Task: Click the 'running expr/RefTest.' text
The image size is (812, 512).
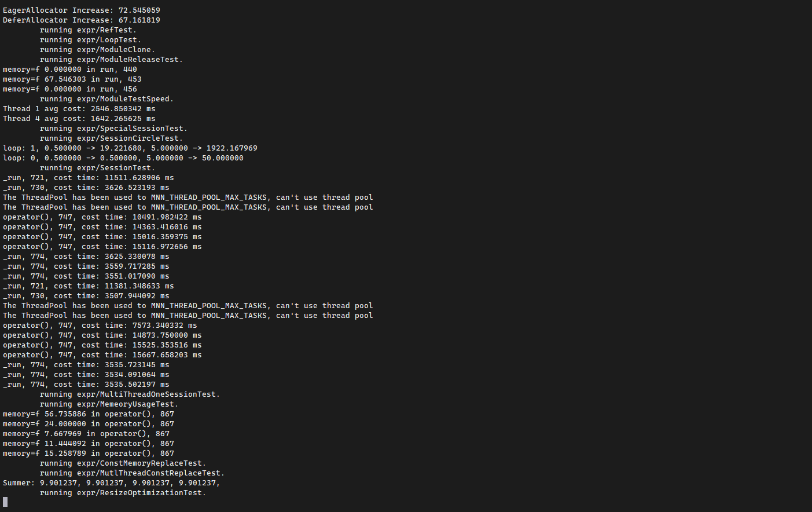Action: pos(88,30)
